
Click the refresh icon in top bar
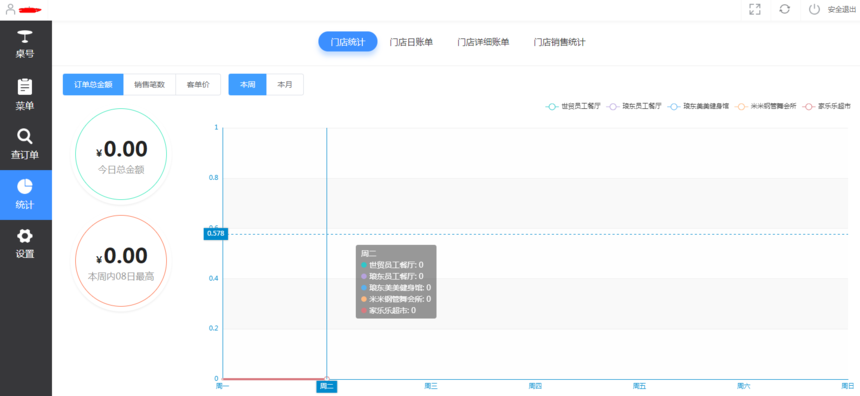(784, 9)
